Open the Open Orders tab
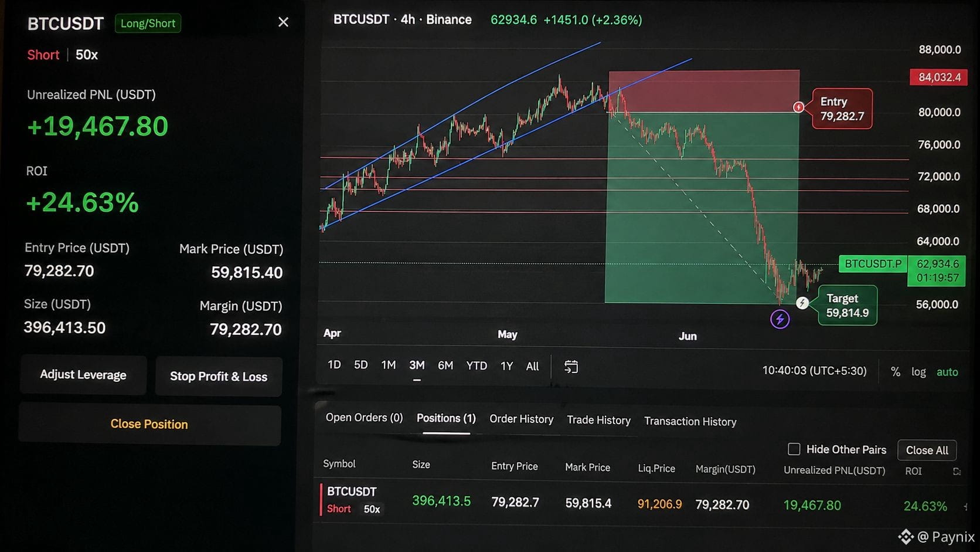The image size is (980, 552). tap(364, 418)
